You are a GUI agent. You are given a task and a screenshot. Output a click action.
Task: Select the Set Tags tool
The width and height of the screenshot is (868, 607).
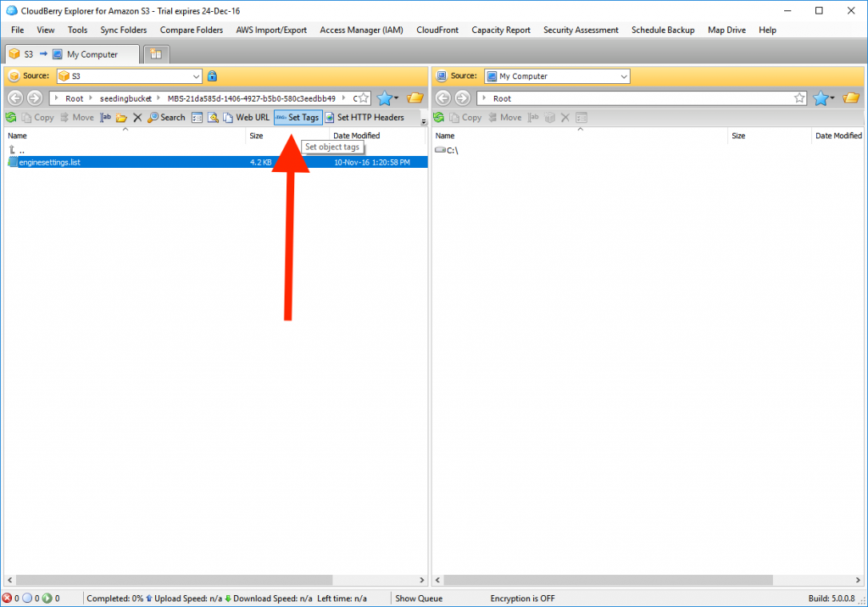298,117
